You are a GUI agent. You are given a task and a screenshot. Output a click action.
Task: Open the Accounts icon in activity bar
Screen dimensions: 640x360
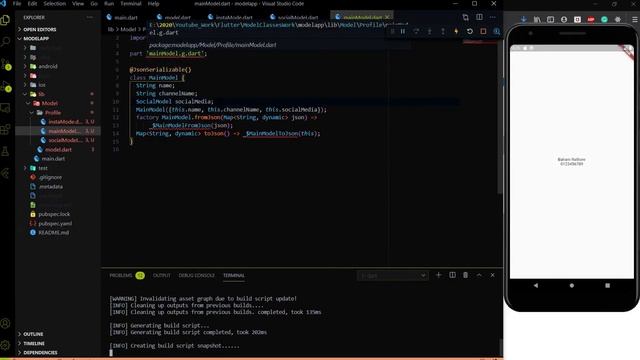pyautogui.click(x=5, y=323)
